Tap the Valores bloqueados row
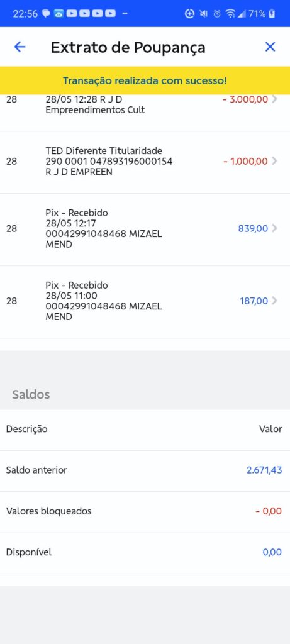The height and width of the screenshot is (644, 290). click(145, 512)
